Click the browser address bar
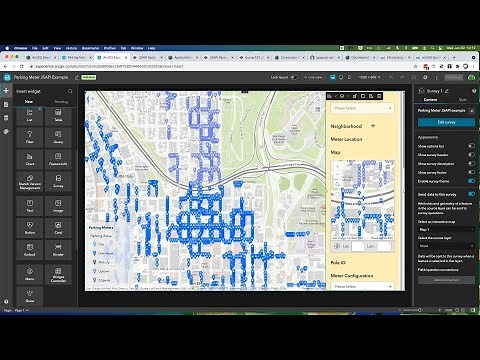 click(220, 66)
